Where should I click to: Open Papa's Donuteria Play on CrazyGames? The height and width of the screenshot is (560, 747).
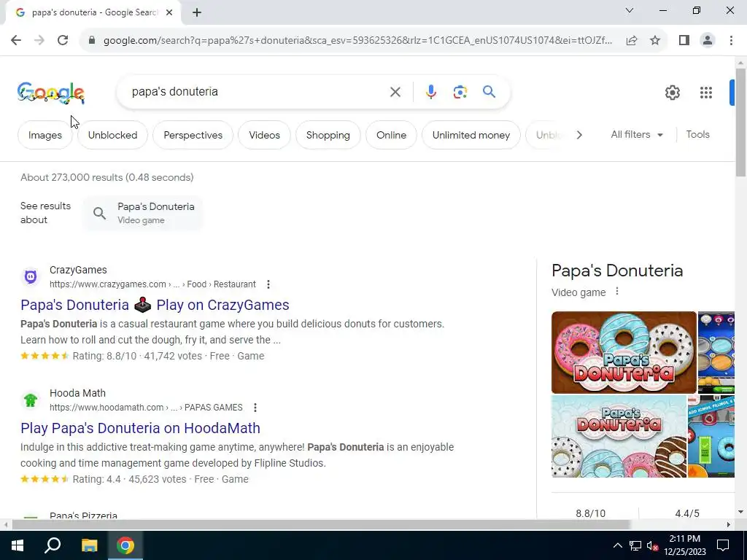[x=155, y=305]
